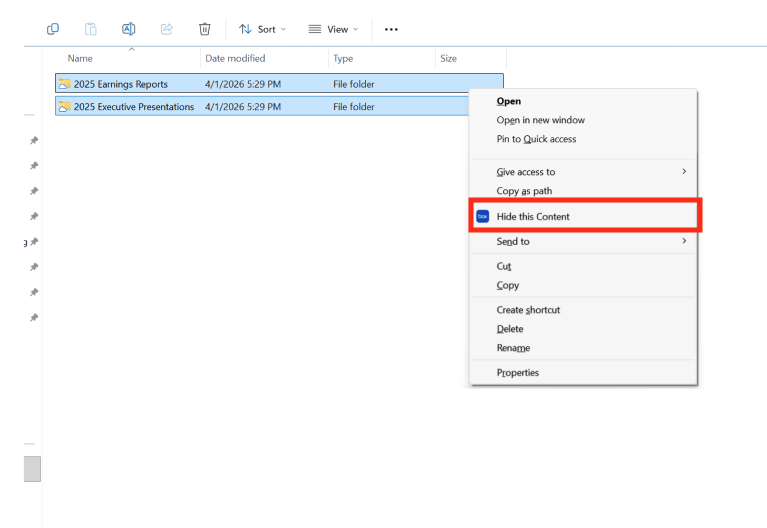Click the Rename icon in toolbar
The image size is (767, 528).
tap(129, 29)
